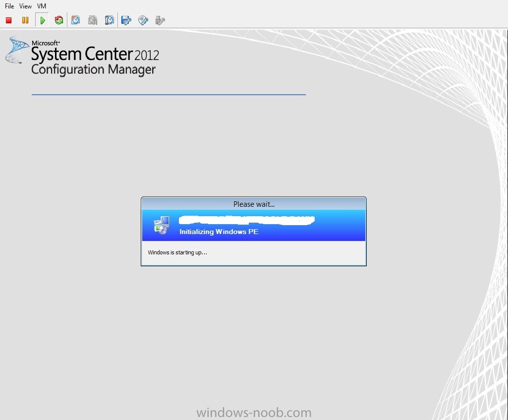The width and height of the screenshot is (508, 420).
Task: Stop the virtual machine with red square
Action: (9, 20)
